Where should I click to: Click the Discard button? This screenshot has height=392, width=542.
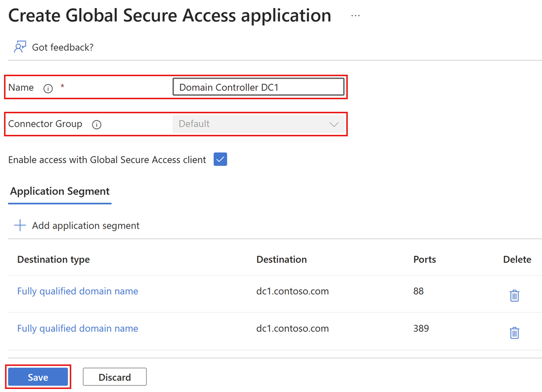[x=114, y=377]
